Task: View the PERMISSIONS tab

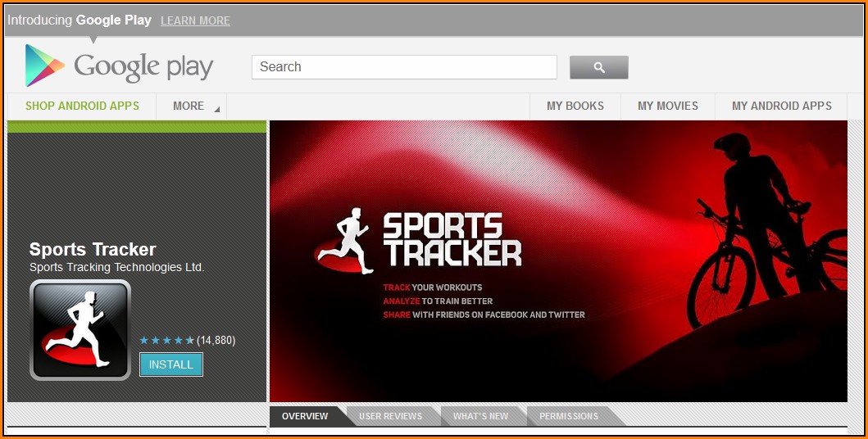Action: point(569,416)
